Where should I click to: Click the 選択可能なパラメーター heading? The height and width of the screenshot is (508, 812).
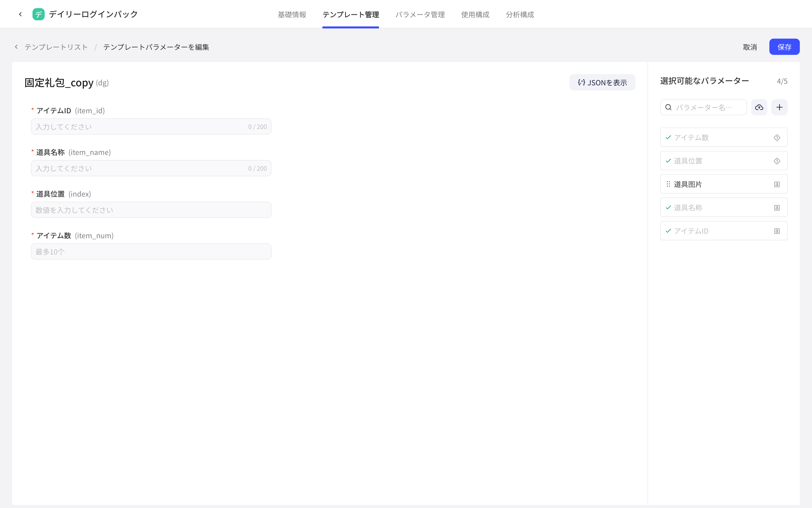pos(704,81)
